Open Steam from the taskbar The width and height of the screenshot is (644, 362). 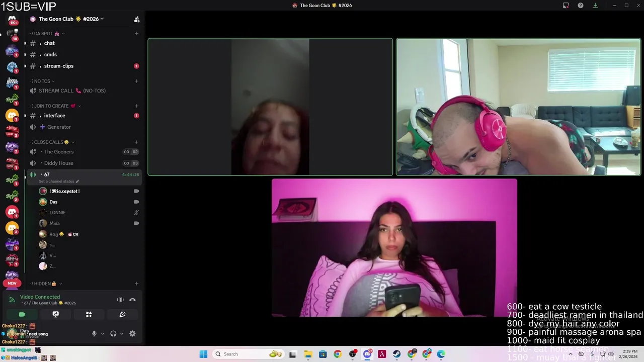(x=397, y=354)
